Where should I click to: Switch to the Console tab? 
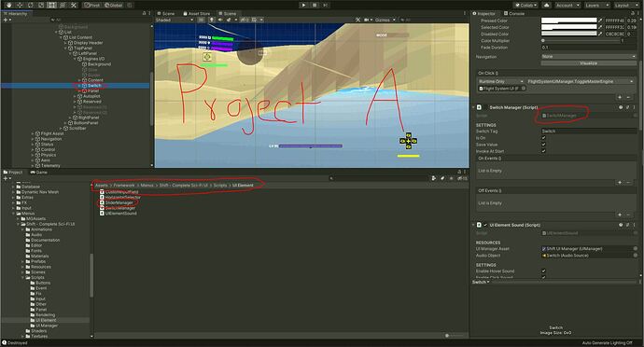tap(514, 14)
